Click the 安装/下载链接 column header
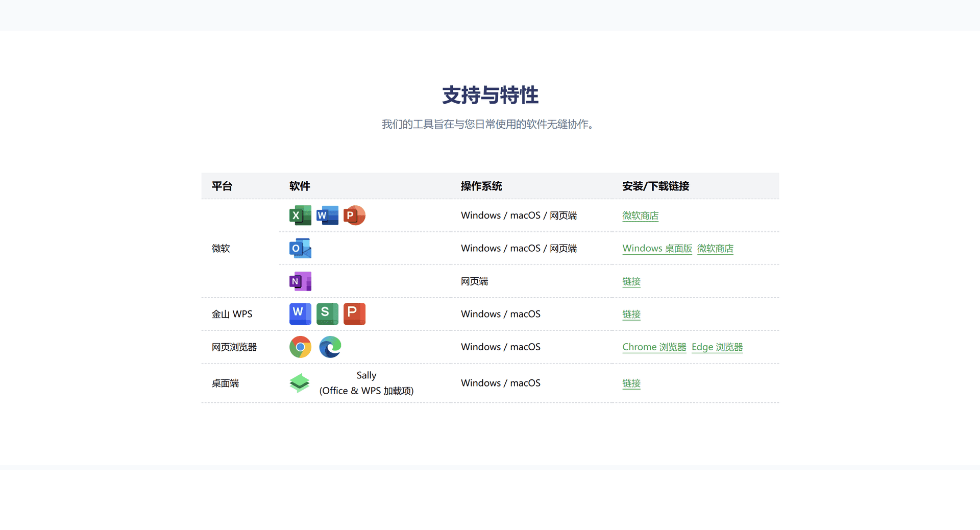Viewport: 980px width, 530px height. pos(656,186)
